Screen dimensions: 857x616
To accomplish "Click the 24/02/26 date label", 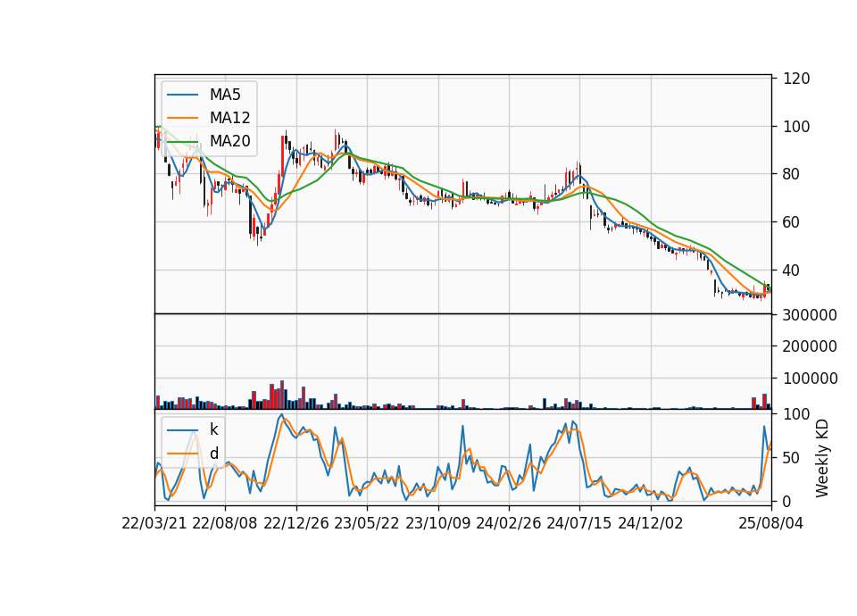I will (508, 523).
